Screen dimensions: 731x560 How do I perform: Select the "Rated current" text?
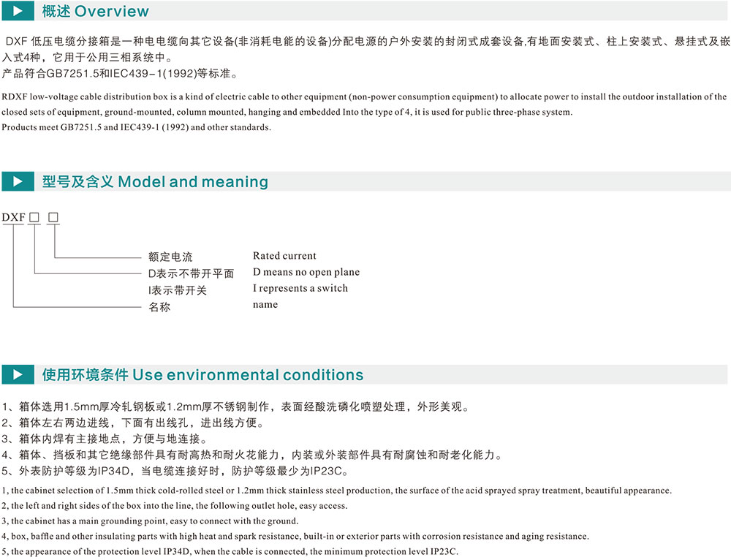(284, 256)
